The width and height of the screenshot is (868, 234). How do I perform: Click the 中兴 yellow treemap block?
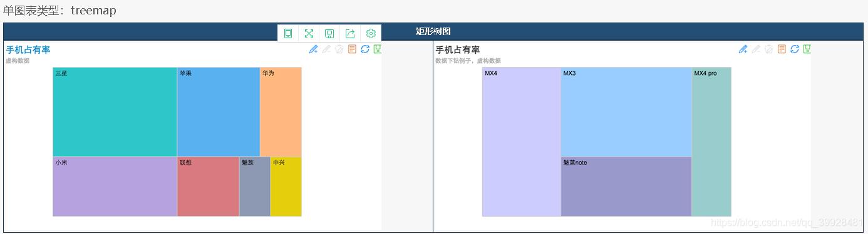click(286, 186)
